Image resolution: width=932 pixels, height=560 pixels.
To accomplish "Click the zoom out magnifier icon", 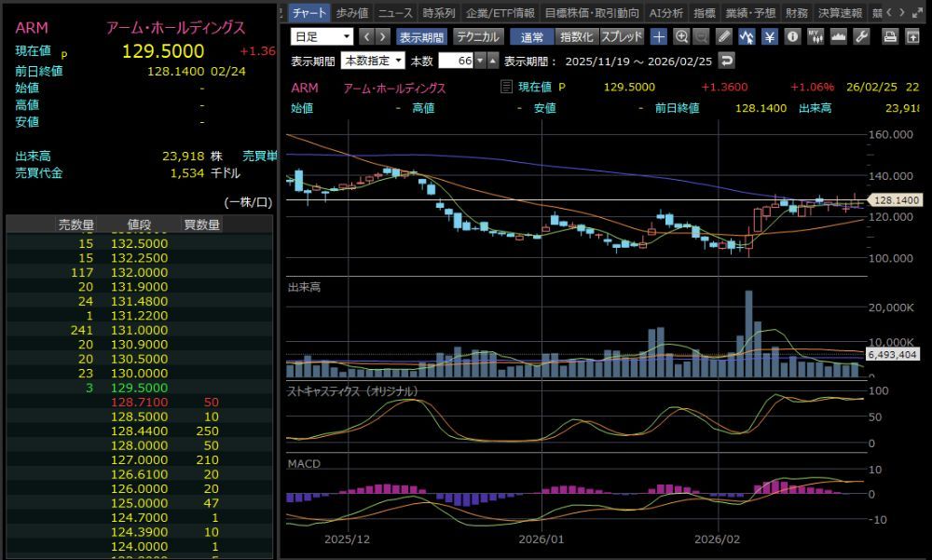I will click(x=701, y=37).
